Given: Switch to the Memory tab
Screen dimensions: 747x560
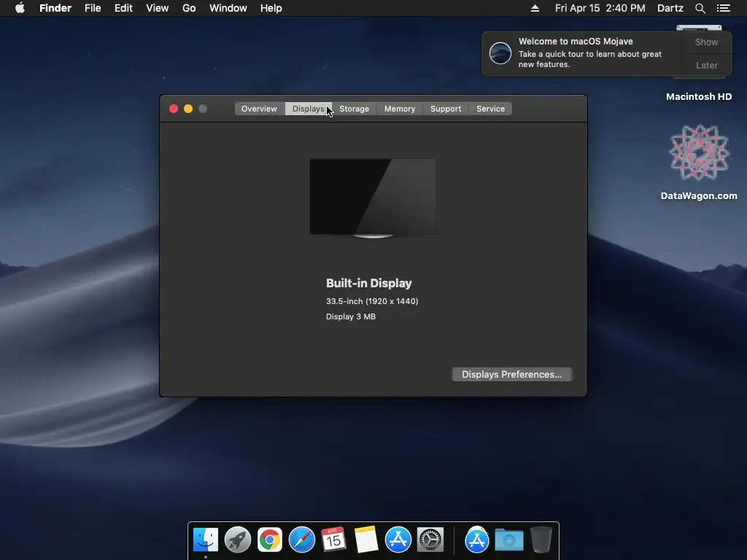Looking at the screenshot, I should [400, 109].
